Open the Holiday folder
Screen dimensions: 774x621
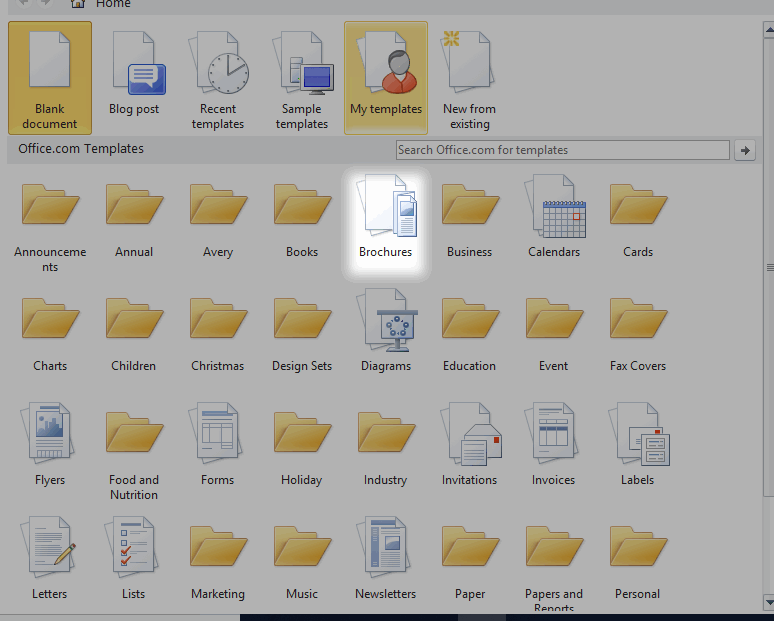coord(302,447)
